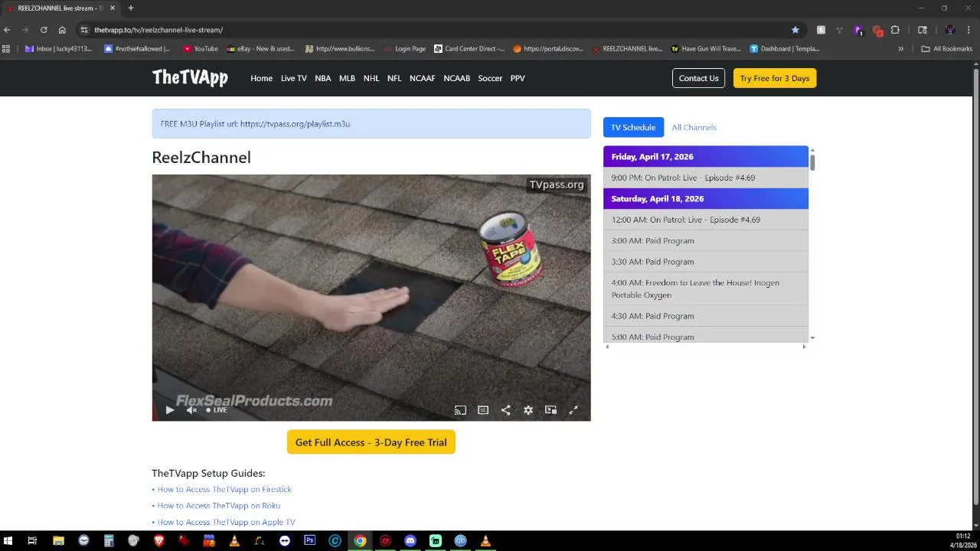This screenshot has height=551, width=980.
Task: Open the taskbar clock and date
Action: [962, 540]
